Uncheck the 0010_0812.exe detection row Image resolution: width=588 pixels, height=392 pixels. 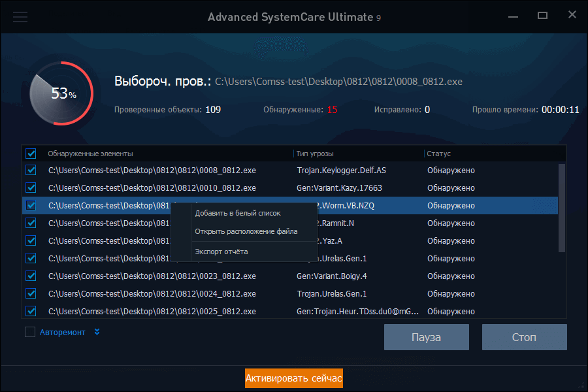(x=30, y=188)
